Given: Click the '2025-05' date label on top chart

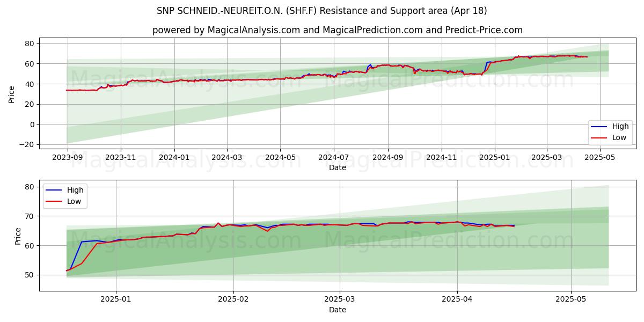Looking at the screenshot, I should coord(600,158).
